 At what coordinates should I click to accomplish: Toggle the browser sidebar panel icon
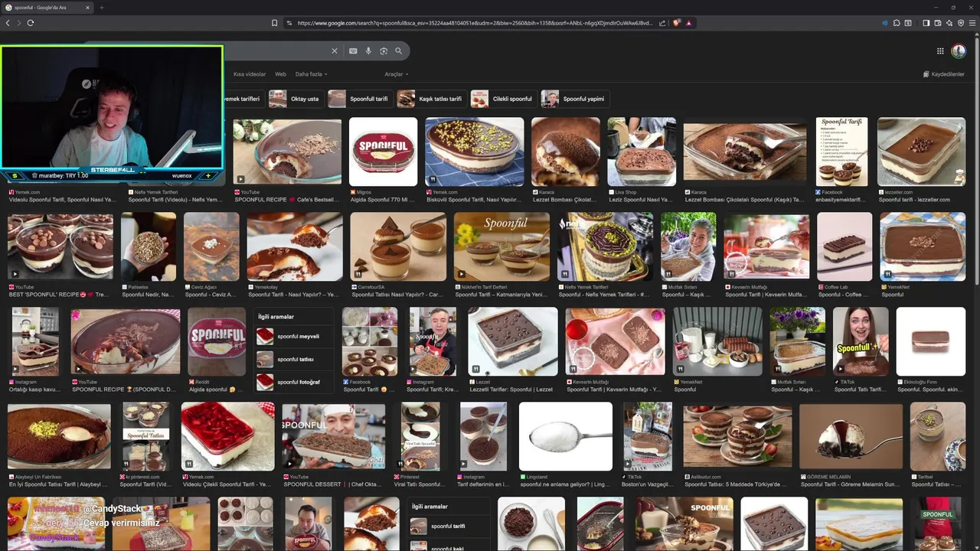tap(926, 23)
